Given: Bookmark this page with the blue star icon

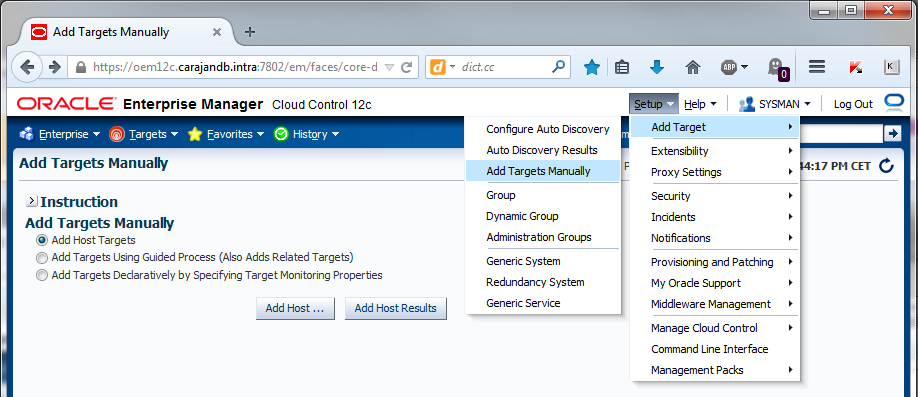Looking at the screenshot, I should 592,67.
